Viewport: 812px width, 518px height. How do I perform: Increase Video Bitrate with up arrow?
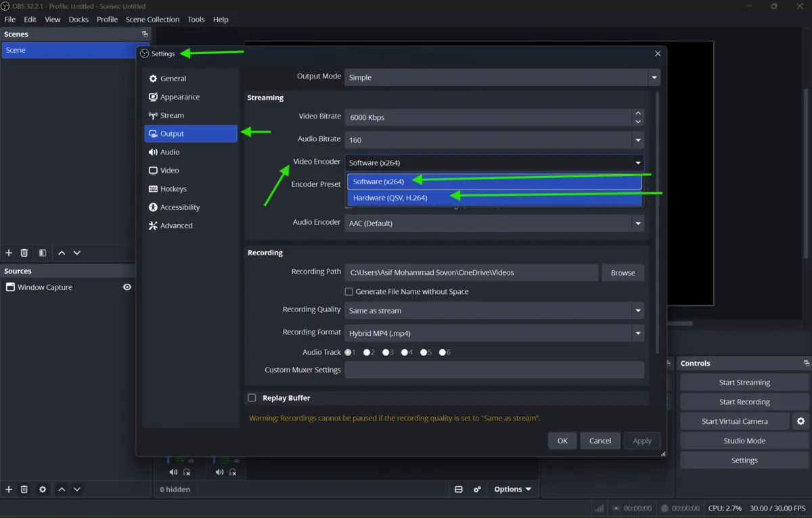[638, 113]
